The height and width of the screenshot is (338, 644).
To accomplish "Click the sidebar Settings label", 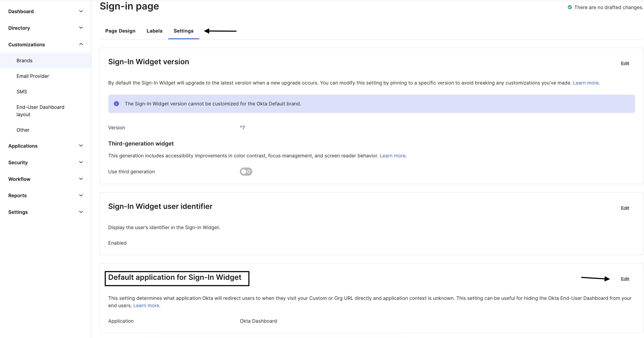I will (18, 212).
